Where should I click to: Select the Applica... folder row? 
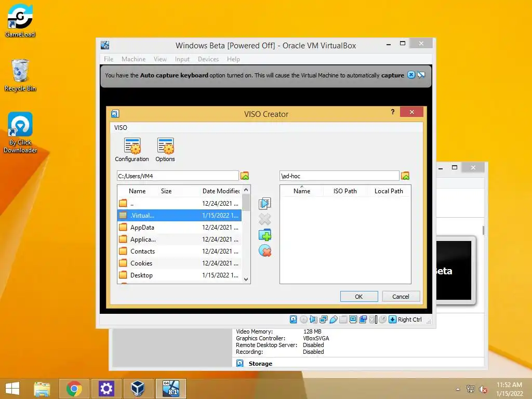point(179,239)
